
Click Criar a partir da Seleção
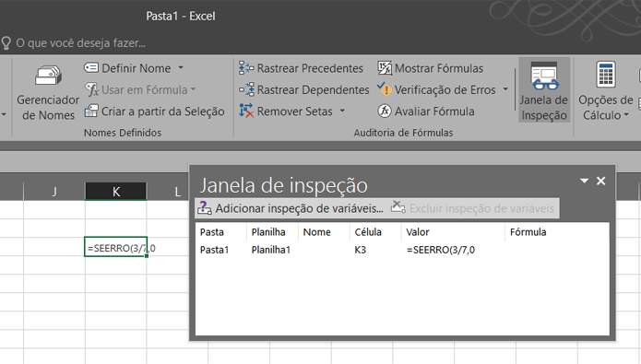coord(155,112)
